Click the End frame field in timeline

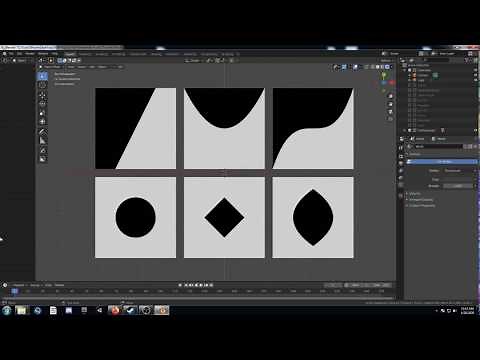pos(380,285)
